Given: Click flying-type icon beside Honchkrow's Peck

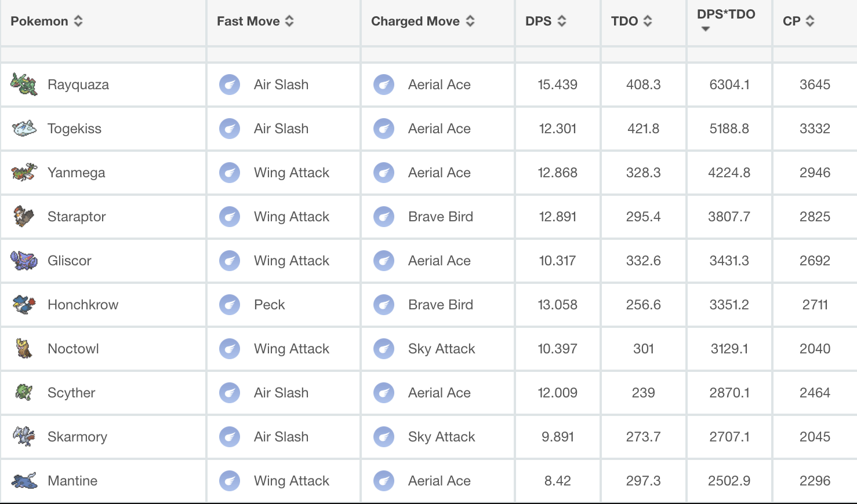Looking at the screenshot, I should [230, 305].
